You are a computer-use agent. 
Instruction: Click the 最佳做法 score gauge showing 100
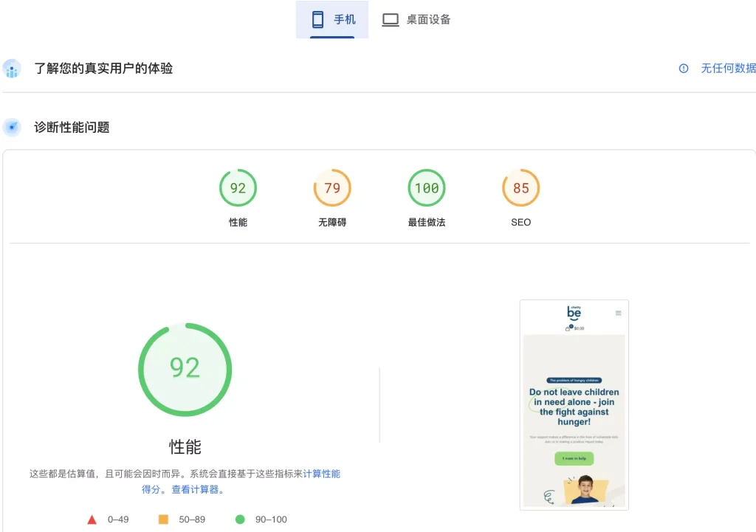tap(426, 187)
